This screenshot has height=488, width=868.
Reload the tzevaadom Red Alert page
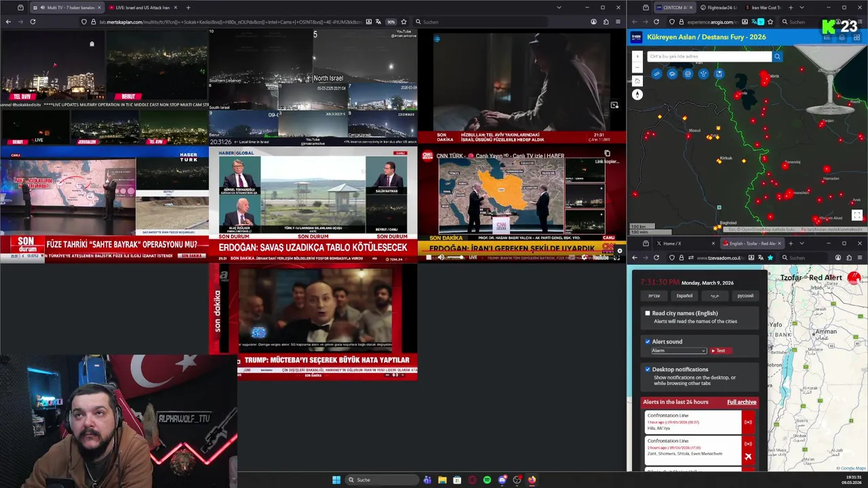(656, 258)
